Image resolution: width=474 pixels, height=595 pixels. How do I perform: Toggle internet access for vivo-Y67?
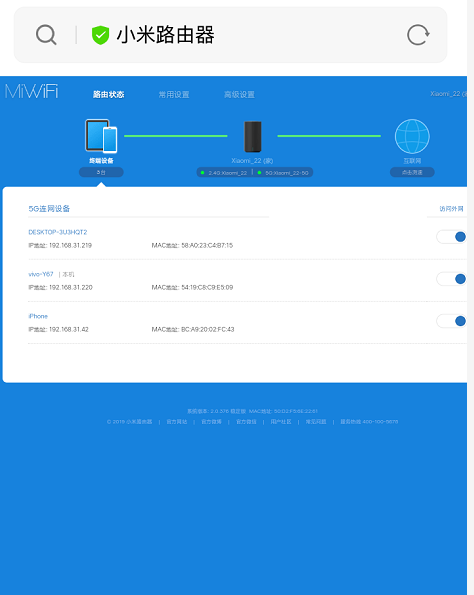[452, 279]
